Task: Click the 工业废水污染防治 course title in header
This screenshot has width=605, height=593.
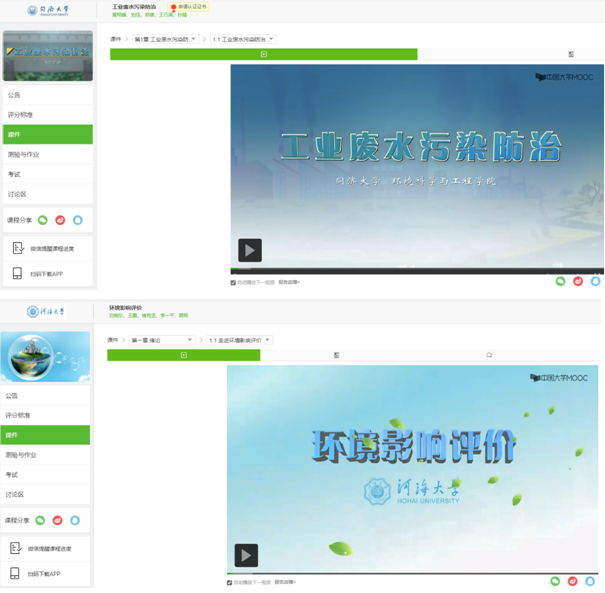Action: click(134, 7)
